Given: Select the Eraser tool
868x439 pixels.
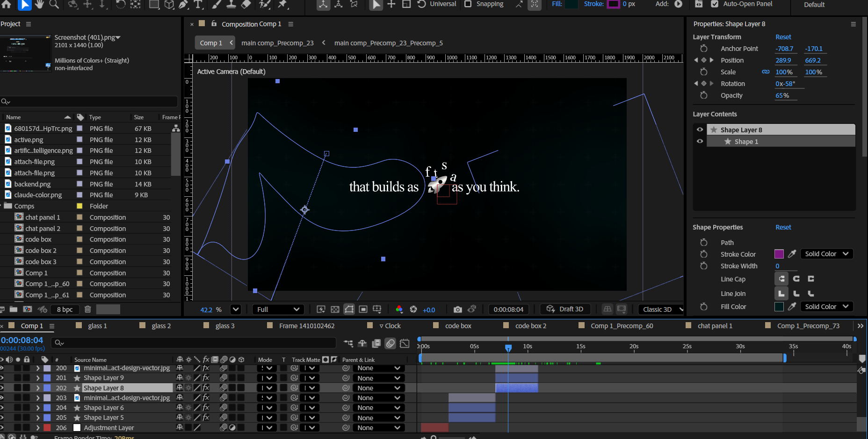Looking at the screenshot, I should click(246, 4).
